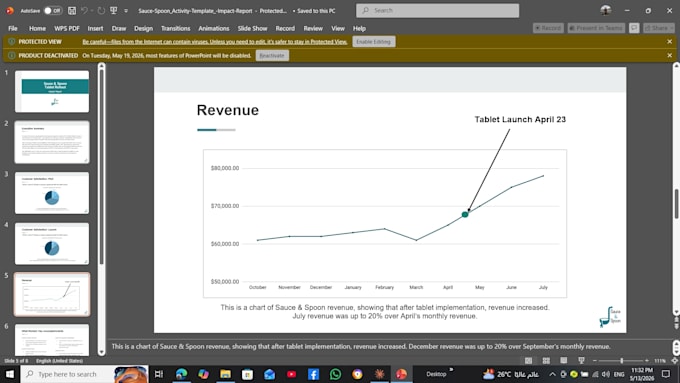This screenshot has width=680, height=383.
Task: Open Customize Quick Access Toolbar dropdown
Action: click(126, 10)
